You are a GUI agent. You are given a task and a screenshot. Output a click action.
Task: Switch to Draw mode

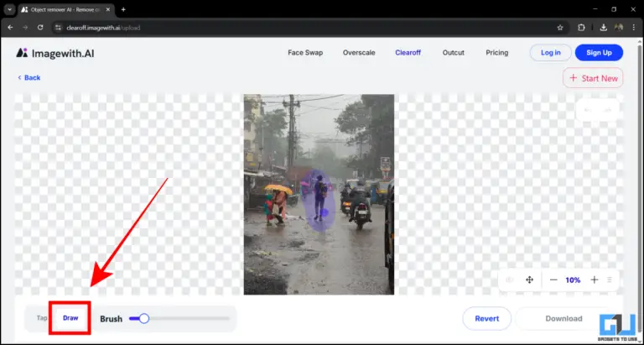click(70, 318)
